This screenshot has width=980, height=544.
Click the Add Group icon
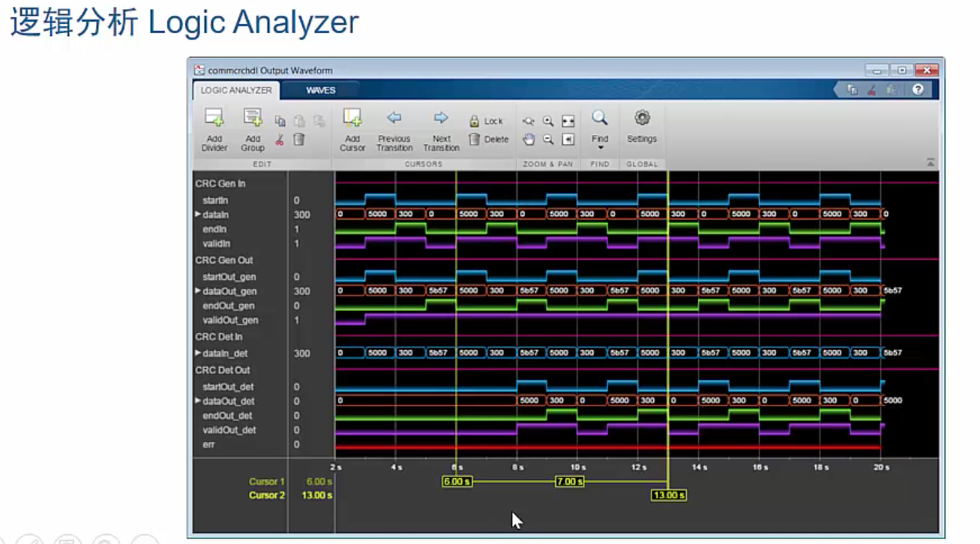pyautogui.click(x=253, y=118)
